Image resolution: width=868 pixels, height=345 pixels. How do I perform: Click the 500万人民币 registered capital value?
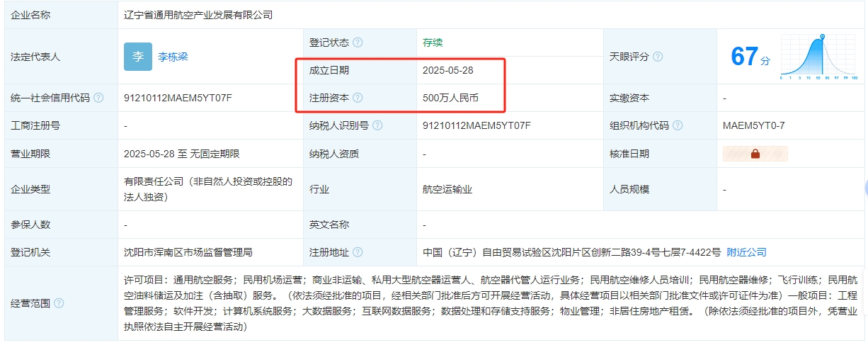pos(450,98)
